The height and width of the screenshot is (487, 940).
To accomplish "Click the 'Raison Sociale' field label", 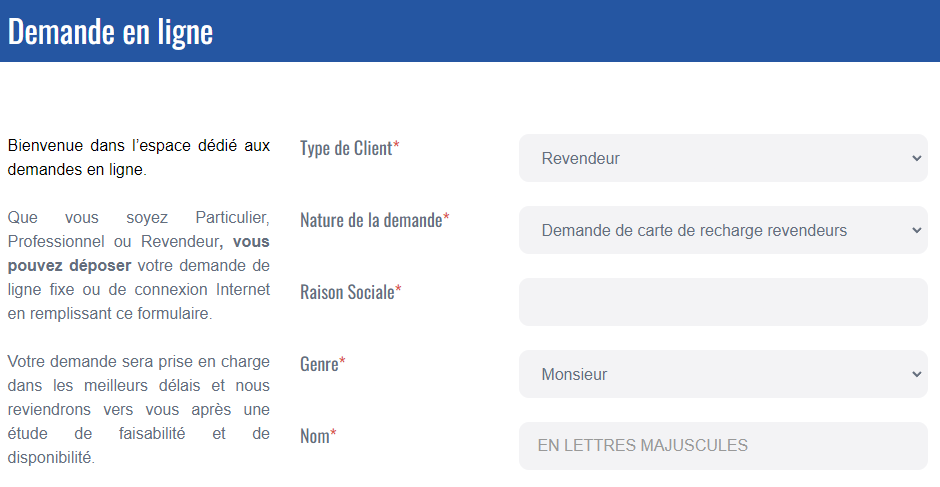I will [x=346, y=292].
